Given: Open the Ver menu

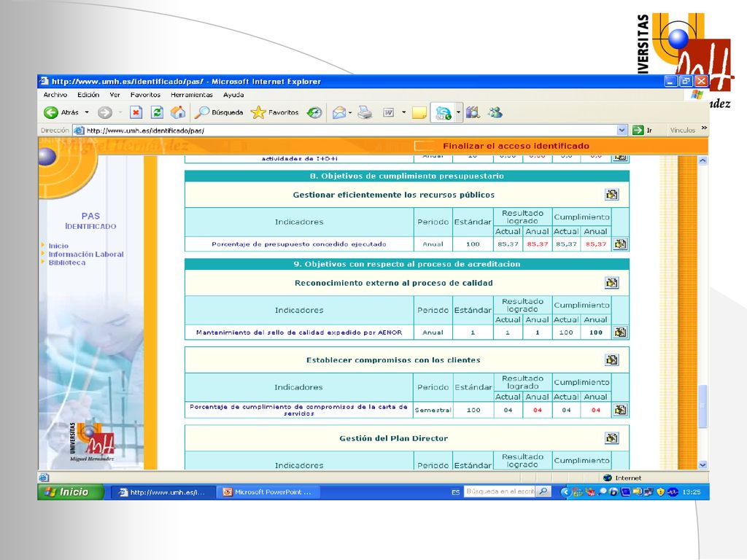Looking at the screenshot, I should pos(115,95).
